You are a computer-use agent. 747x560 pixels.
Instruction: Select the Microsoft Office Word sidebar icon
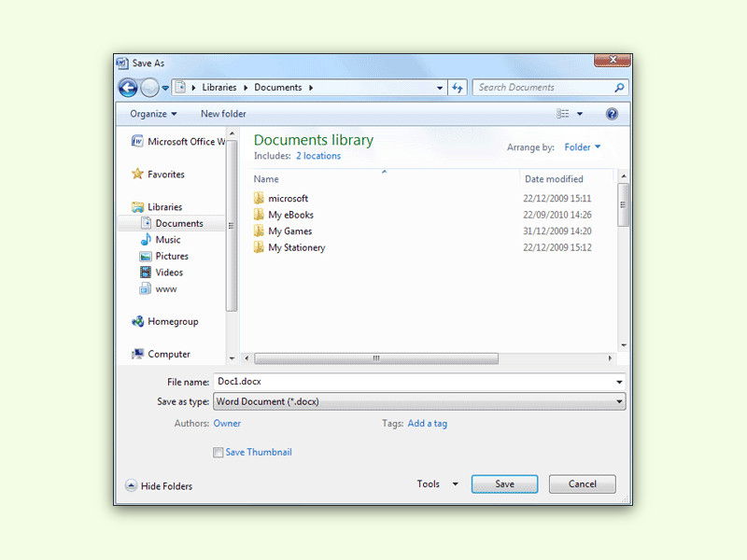pos(137,142)
